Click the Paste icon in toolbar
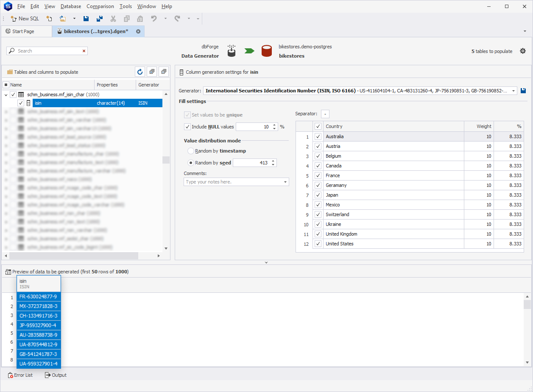This screenshot has height=392, width=533. click(140, 19)
